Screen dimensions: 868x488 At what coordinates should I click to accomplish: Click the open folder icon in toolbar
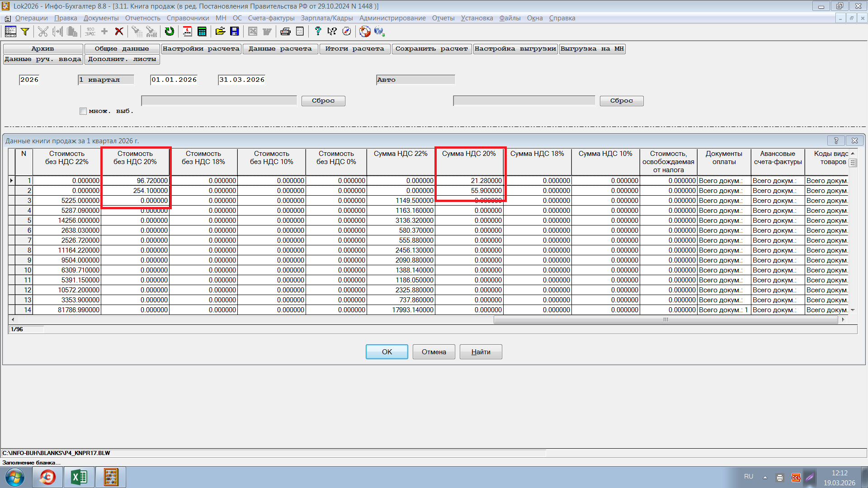coord(220,31)
